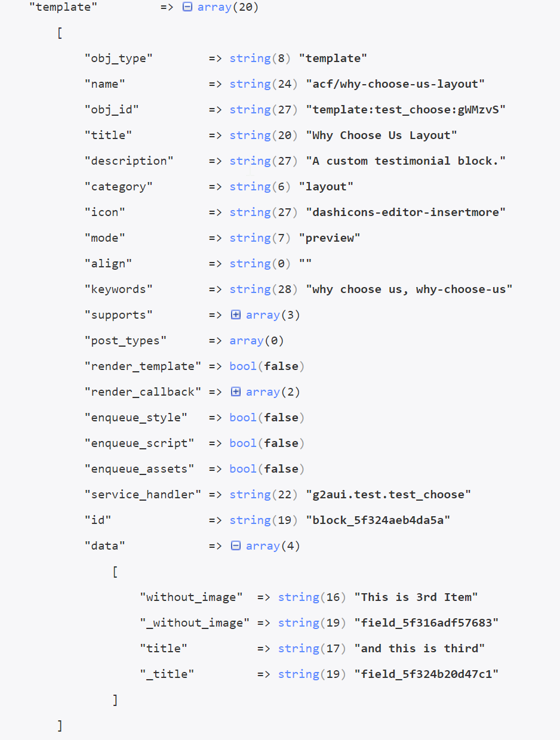This screenshot has height=740, width=560.
Task: Click the "block_5f324aeb4da5a" id value
Action: pos(378,520)
